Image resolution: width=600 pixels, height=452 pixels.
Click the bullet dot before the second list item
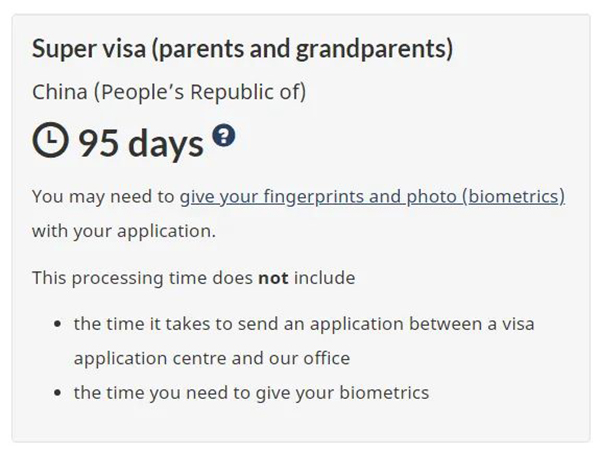tap(57, 392)
